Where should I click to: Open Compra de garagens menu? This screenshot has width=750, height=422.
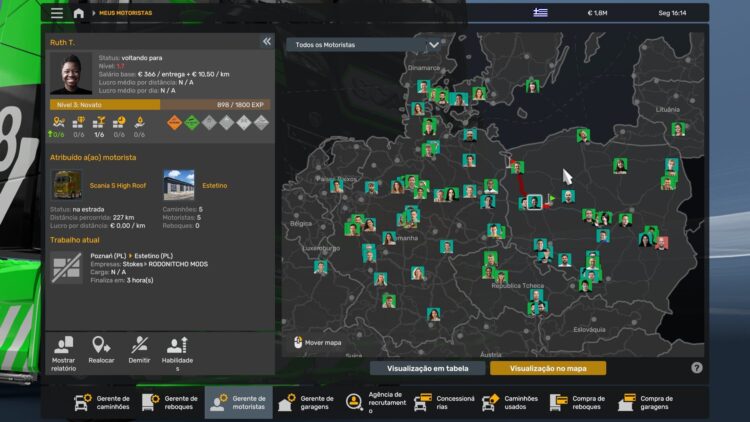[646, 402]
